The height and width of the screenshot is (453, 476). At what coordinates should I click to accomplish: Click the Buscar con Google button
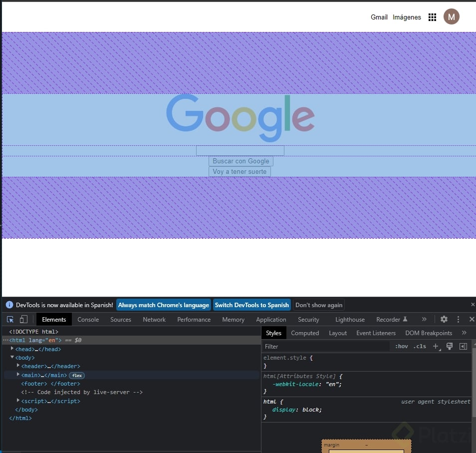(240, 161)
